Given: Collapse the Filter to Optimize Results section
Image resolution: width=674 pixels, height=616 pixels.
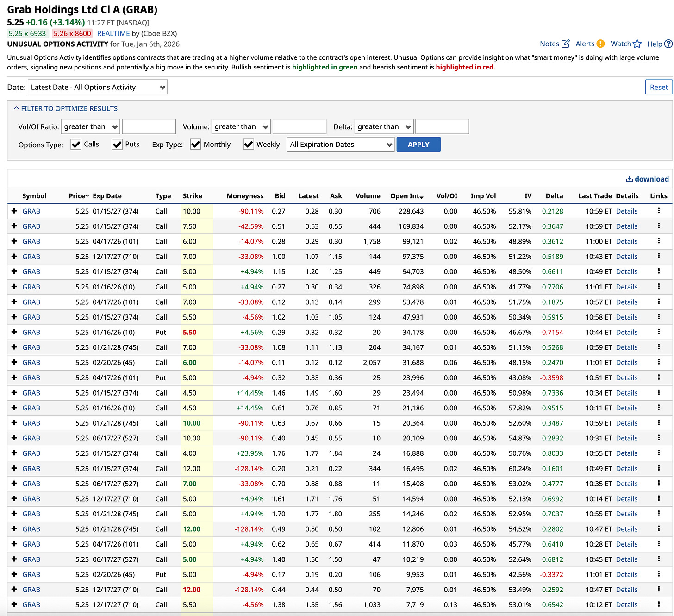Looking at the screenshot, I should click(66, 108).
